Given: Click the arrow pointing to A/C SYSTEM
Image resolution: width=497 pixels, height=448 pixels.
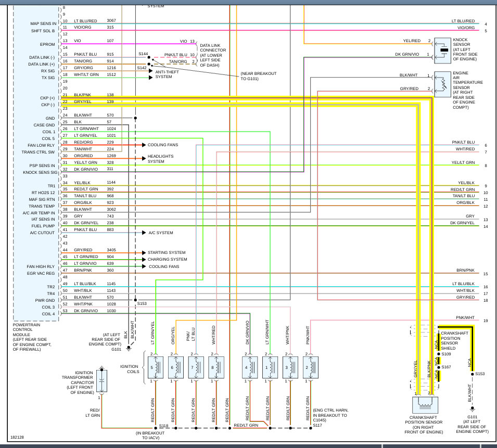Looking at the screenshot, I should (144, 233).
